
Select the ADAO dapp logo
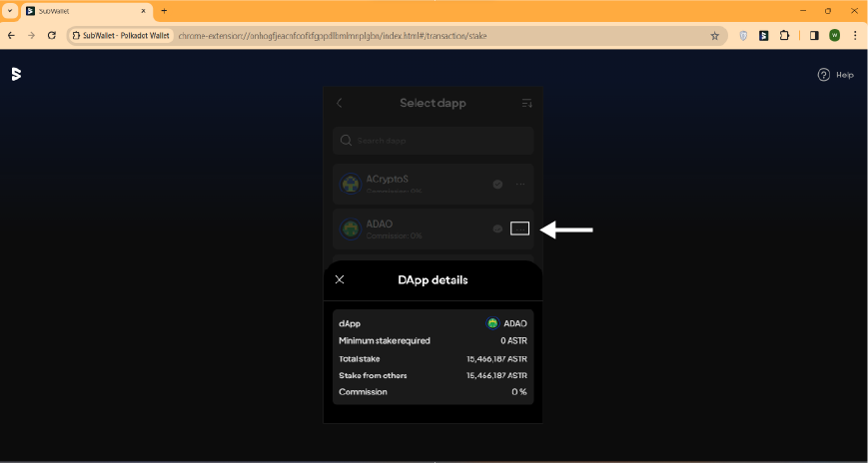tap(351, 229)
